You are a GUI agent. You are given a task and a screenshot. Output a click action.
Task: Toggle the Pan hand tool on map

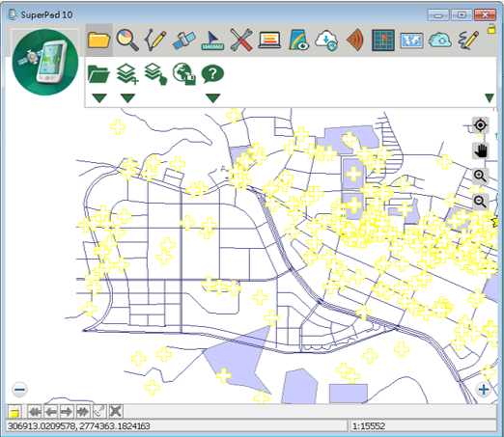[481, 150]
